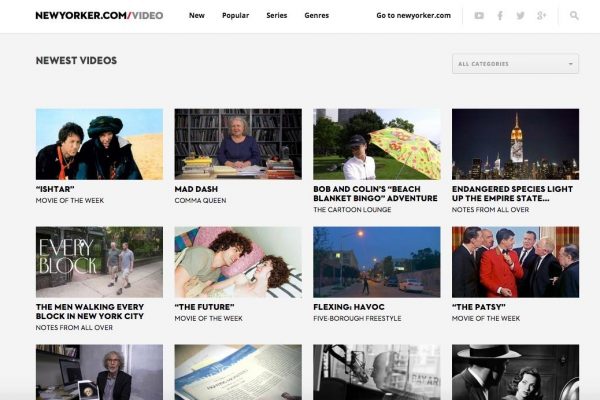Open the "Ishtar" video thumbnail

coord(99,144)
